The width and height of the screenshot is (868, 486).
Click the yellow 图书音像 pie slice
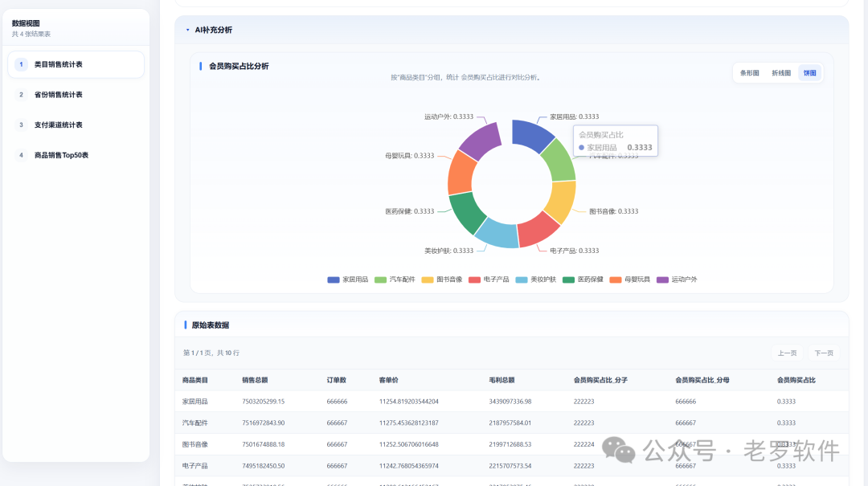coord(562,201)
